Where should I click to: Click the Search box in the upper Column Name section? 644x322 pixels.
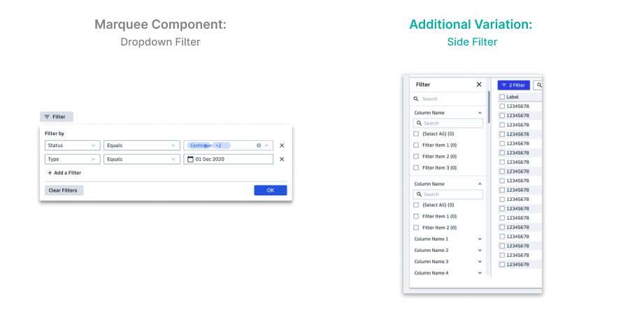(448, 123)
